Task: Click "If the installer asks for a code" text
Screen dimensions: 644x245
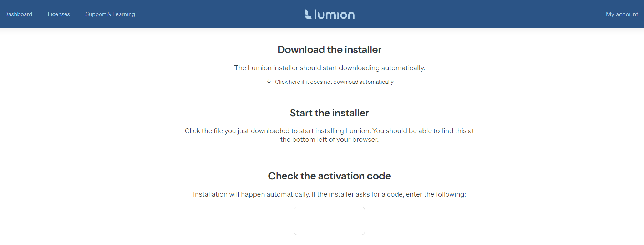Action: 358,194
